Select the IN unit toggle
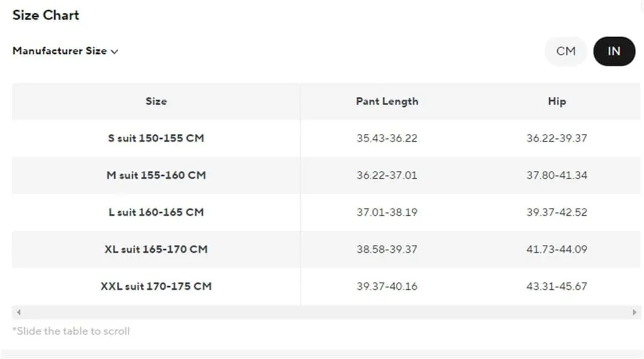The height and width of the screenshot is (359, 644). [614, 52]
